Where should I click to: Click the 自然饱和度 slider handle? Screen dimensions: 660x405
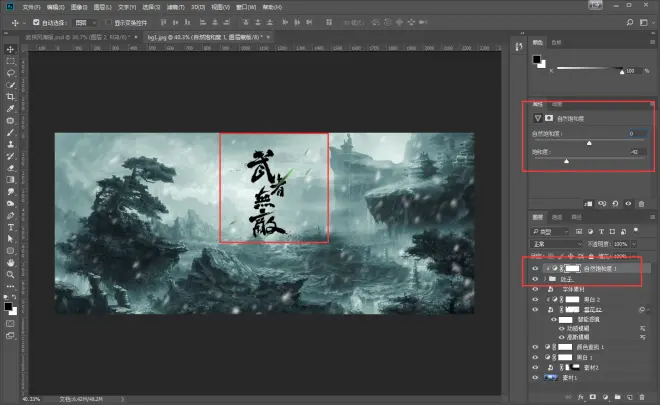click(x=589, y=143)
